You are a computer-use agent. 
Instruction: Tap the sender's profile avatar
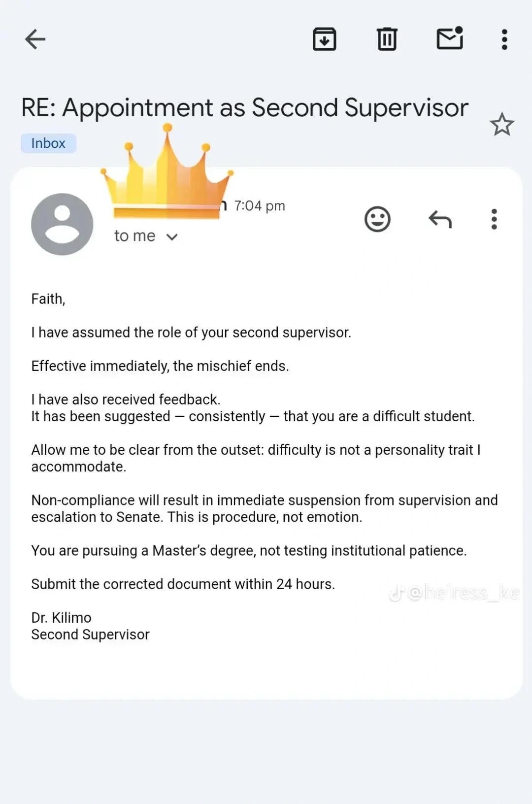[x=62, y=224]
